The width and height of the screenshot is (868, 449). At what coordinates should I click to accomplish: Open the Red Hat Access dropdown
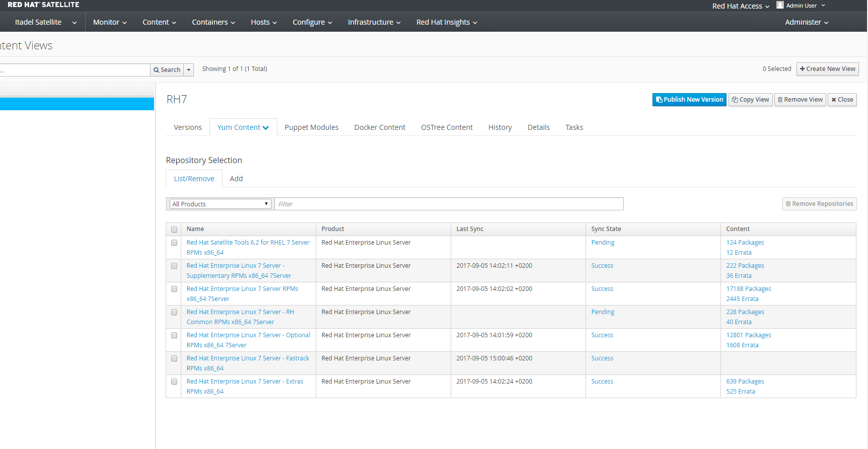click(741, 6)
